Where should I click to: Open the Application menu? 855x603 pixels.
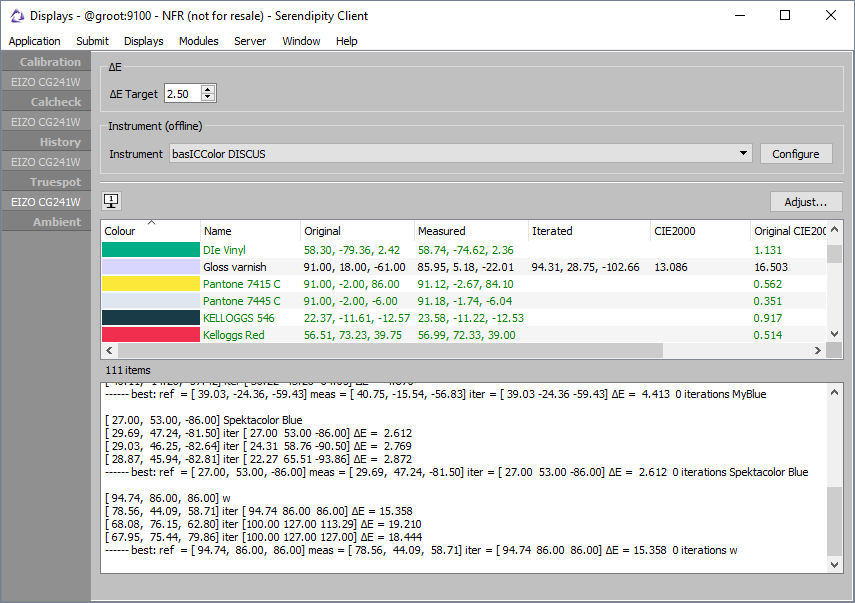pos(34,41)
